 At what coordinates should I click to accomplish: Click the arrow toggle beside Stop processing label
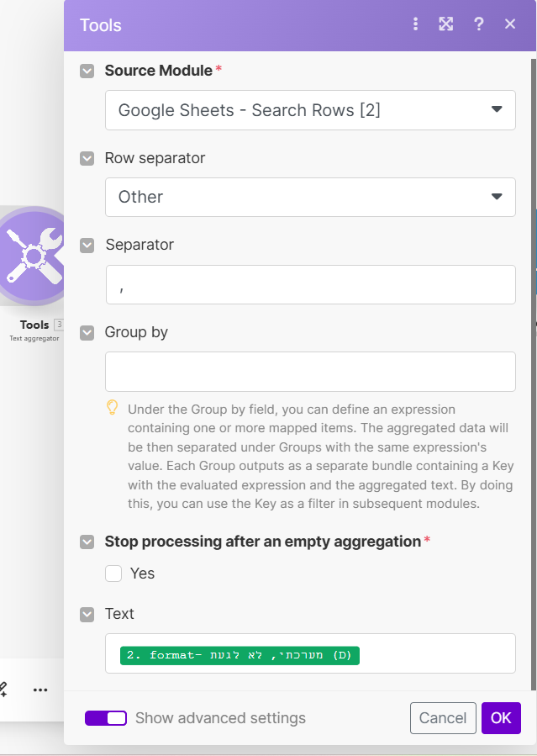pyautogui.click(x=87, y=542)
